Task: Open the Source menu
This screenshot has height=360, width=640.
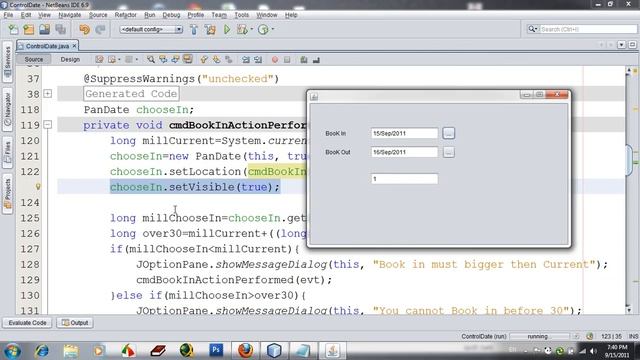Action: pos(98,15)
